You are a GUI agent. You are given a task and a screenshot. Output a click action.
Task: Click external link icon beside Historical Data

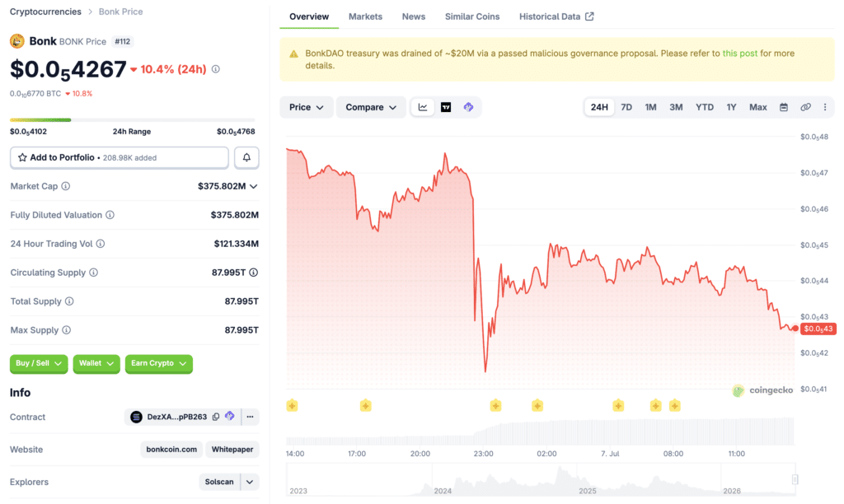pyautogui.click(x=590, y=16)
